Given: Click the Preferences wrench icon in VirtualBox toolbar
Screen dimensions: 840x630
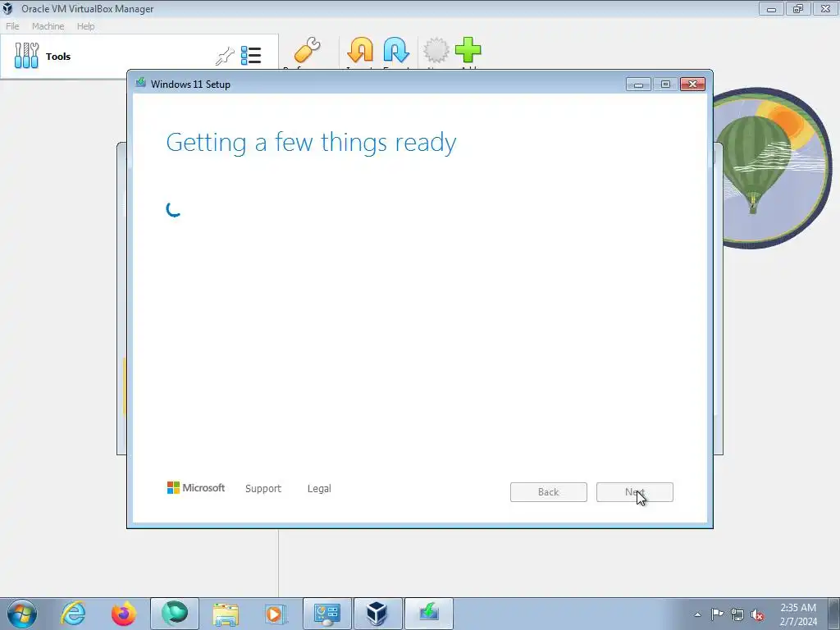Looking at the screenshot, I should (307, 51).
